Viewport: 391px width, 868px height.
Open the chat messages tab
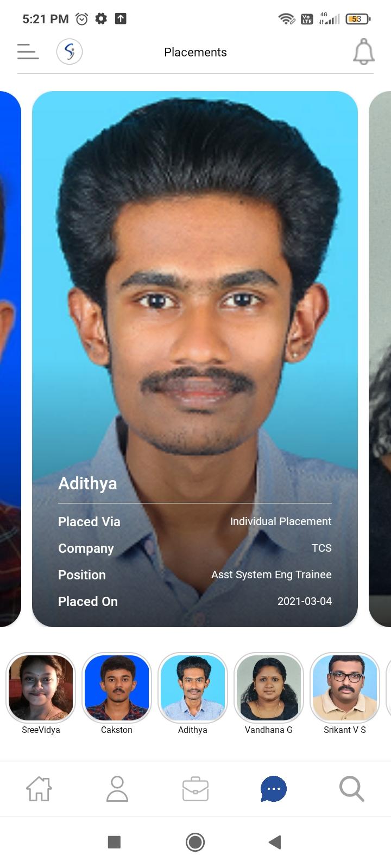(x=274, y=789)
